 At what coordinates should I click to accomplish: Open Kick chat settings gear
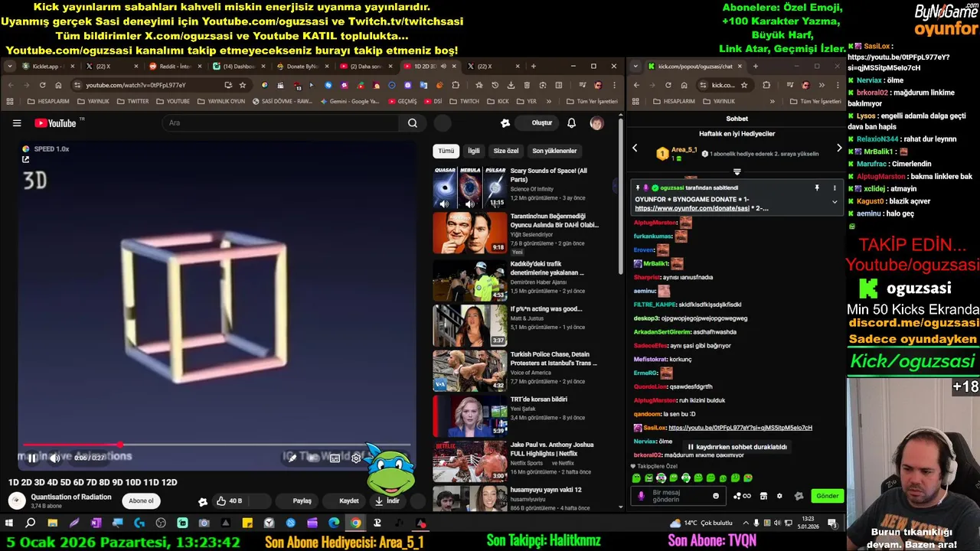click(x=779, y=496)
